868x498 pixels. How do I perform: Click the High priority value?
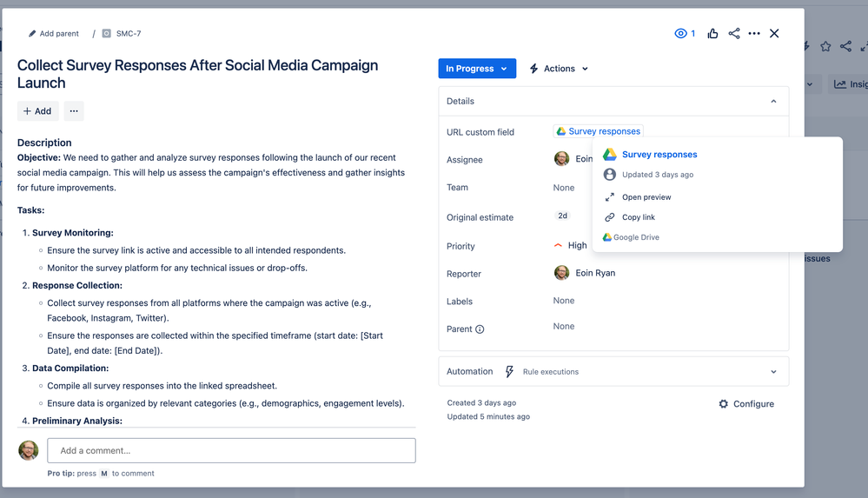pos(578,245)
